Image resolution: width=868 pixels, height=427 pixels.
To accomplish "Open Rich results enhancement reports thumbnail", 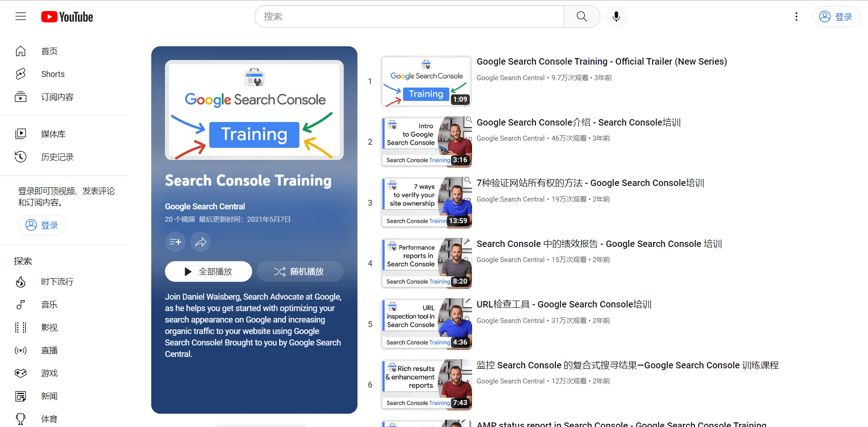I will pos(426,385).
